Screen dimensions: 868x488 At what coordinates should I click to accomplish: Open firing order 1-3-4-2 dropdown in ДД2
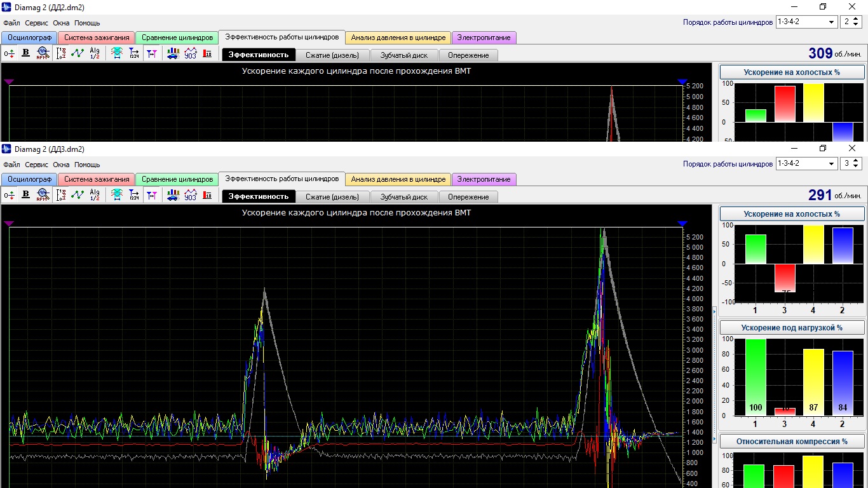[806, 22]
